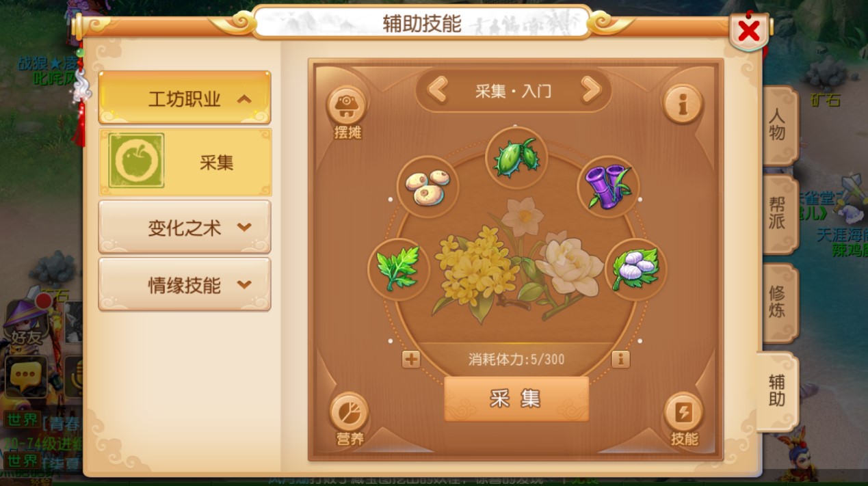Go to the previous gathering level with the left arrow
This screenshot has height=486, width=868.
coord(438,90)
